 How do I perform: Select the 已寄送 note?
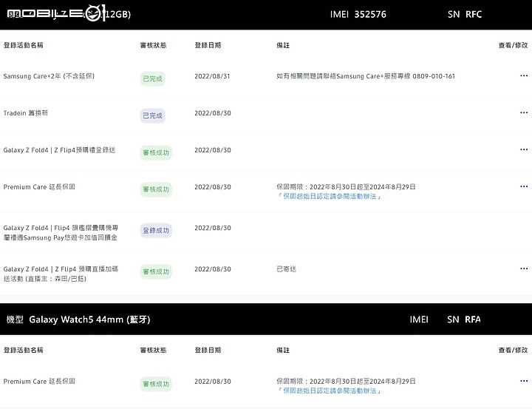pos(287,269)
